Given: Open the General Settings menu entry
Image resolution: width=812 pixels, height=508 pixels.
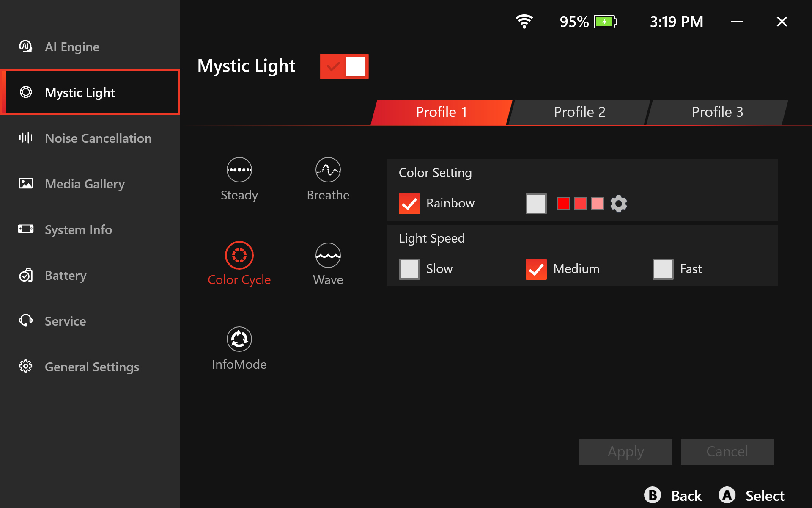Looking at the screenshot, I should [x=90, y=367].
